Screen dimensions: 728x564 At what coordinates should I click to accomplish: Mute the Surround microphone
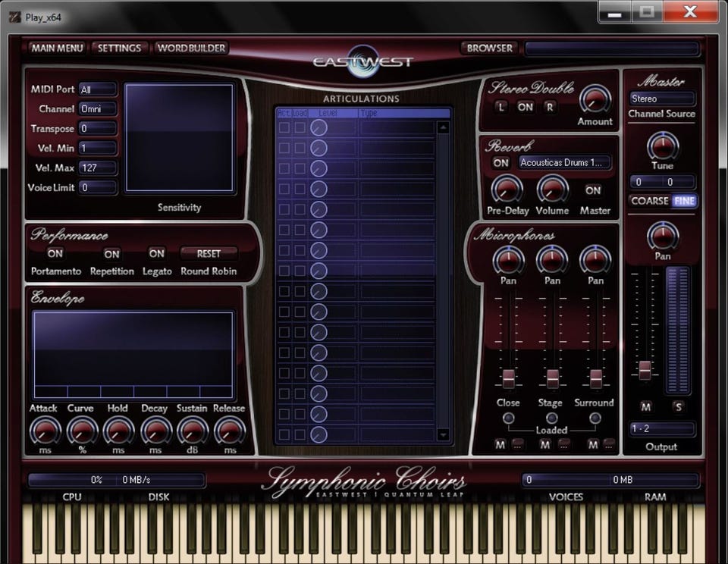tap(593, 445)
